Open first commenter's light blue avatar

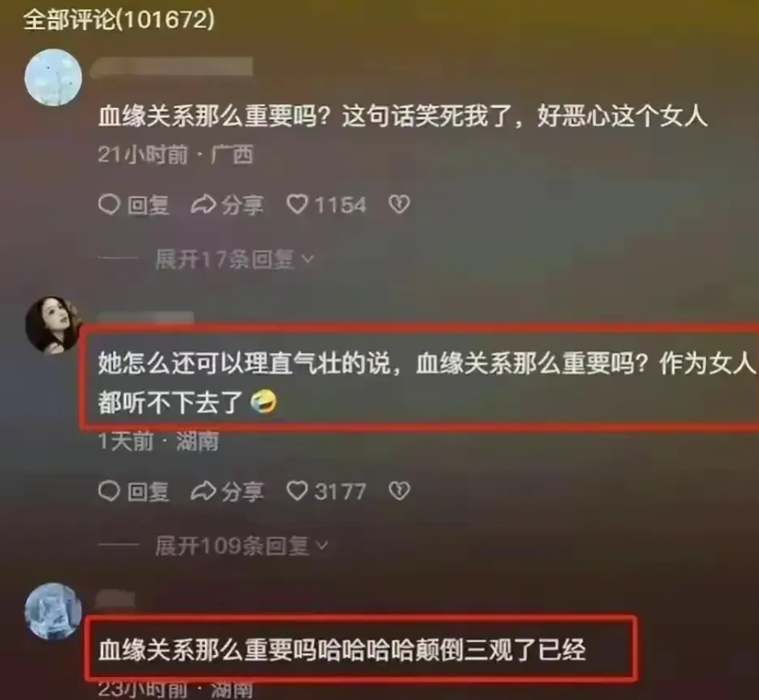point(53,78)
